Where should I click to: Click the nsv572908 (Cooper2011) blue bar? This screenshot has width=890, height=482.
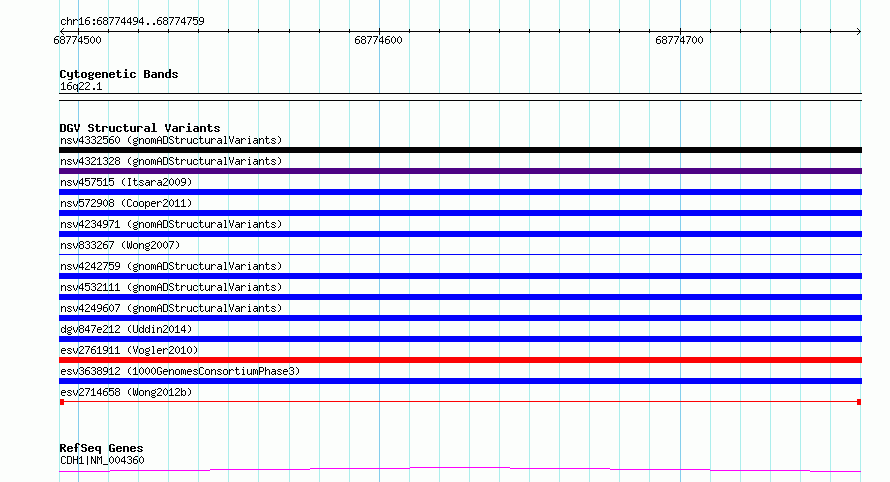(x=460, y=213)
